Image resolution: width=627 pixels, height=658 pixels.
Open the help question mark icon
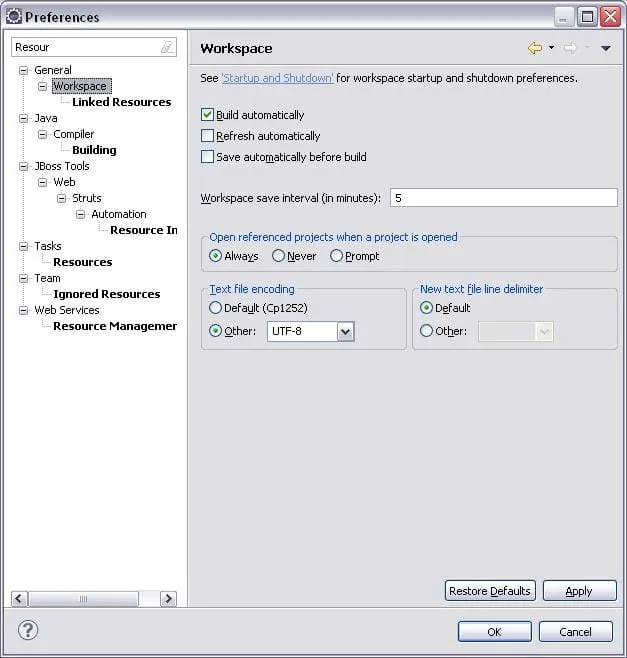tap(28, 630)
